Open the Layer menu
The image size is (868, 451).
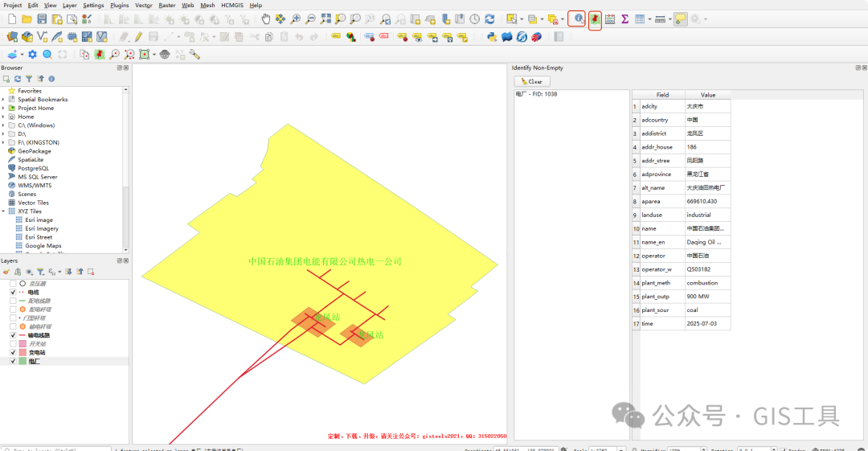point(70,5)
